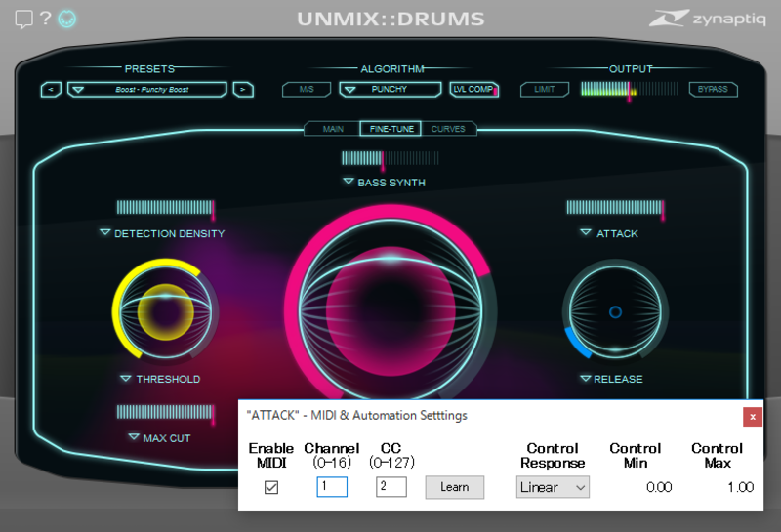Switch to the FINE-TUNE tab
Image resolution: width=781 pixels, height=532 pixels.
391,129
